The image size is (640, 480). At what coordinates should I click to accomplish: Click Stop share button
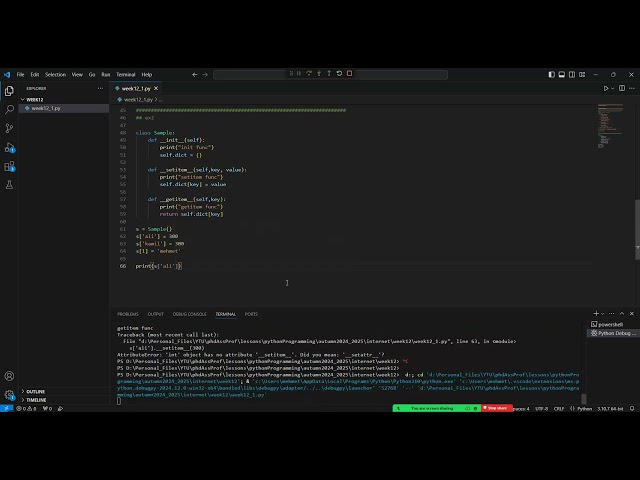pos(497,408)
